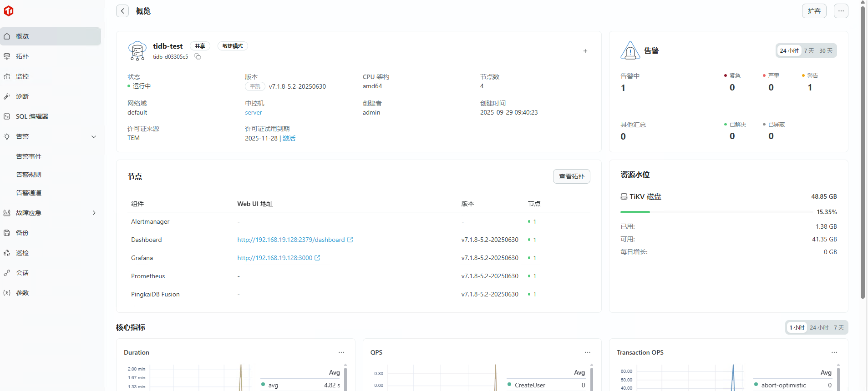The image size is (868, 391).
Task: Click the 激活 license link
Action: [289, 138]
